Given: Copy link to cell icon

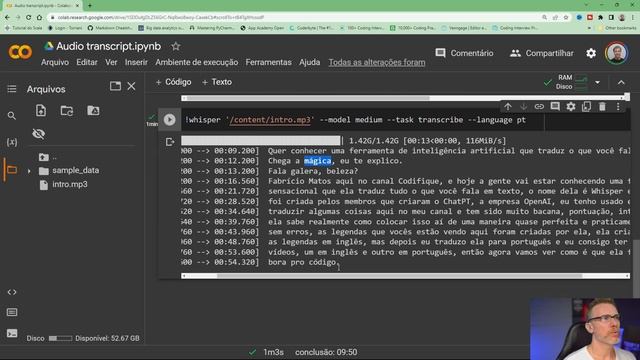Looking at the screenshot, I should point(539,107).
